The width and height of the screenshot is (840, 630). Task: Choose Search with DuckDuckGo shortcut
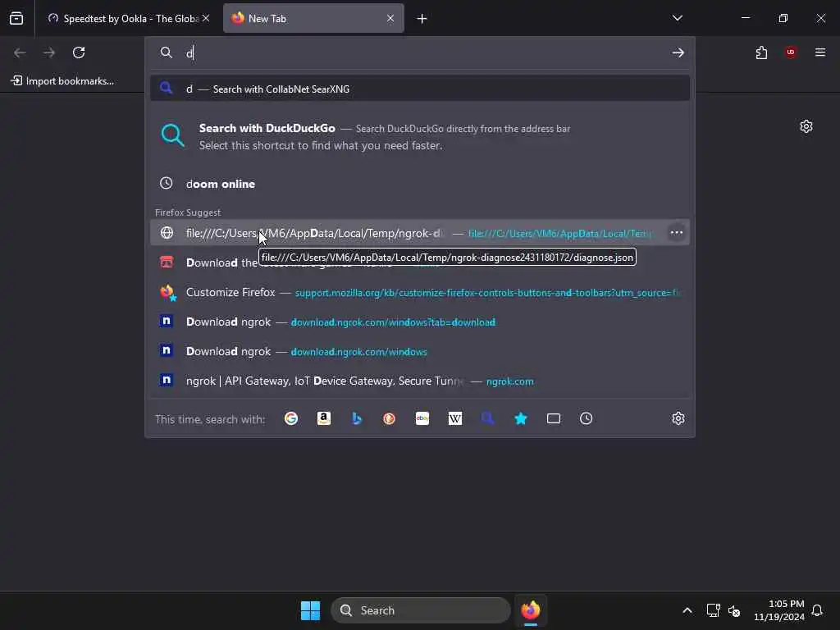420,137
